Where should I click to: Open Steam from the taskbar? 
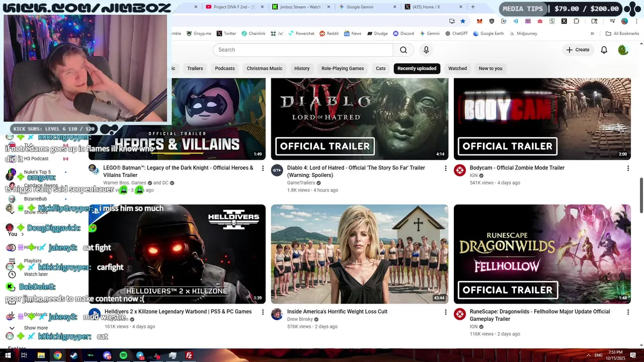pos(74,355)
